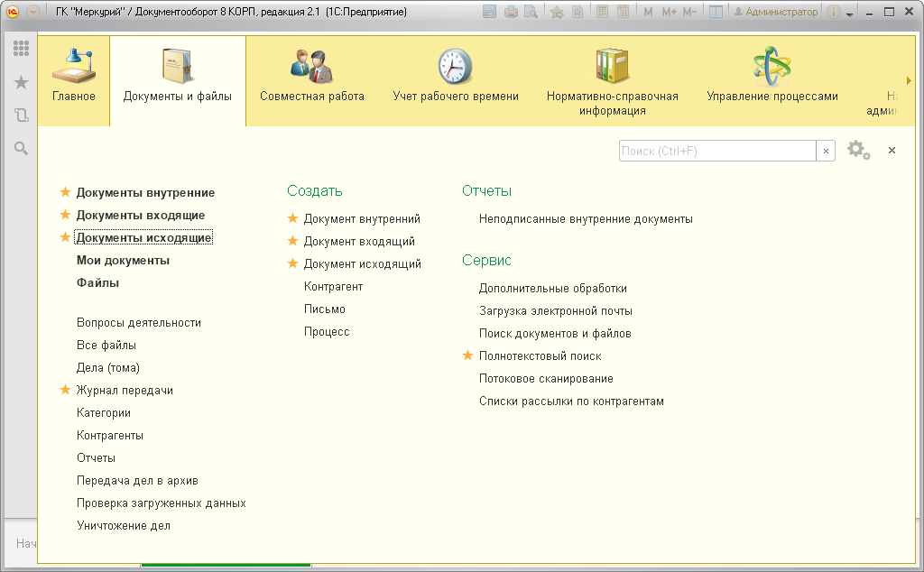
Task: Open Потоковое сканирование service
Action: pos(546,378)
